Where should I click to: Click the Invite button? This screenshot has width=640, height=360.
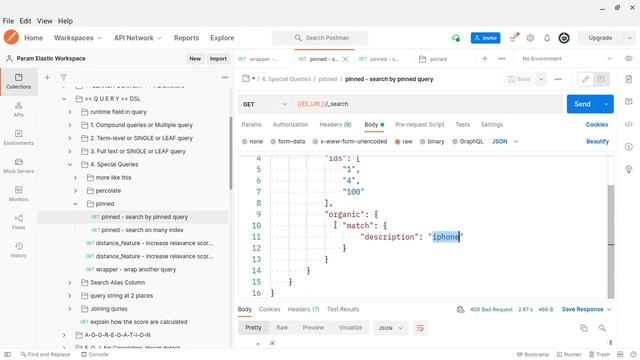pos(485,38)
